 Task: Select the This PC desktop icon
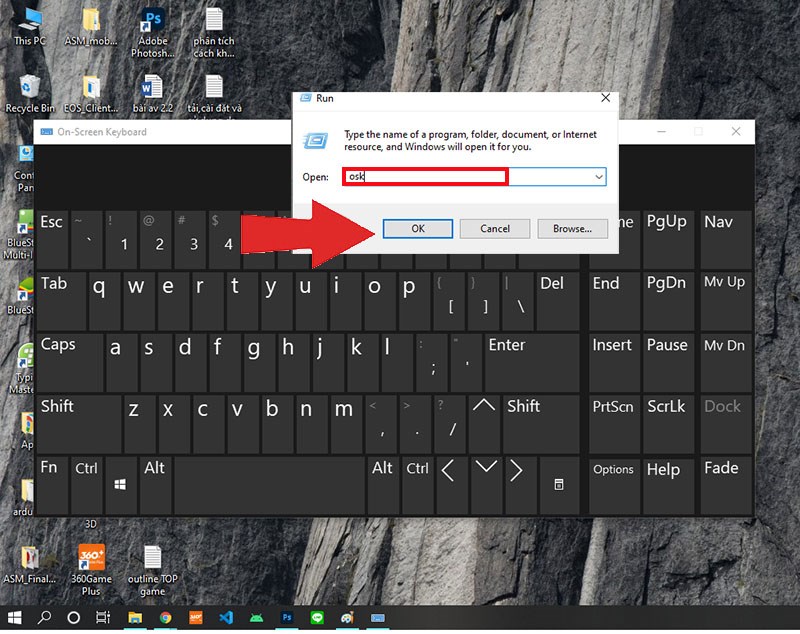(30, 27)
